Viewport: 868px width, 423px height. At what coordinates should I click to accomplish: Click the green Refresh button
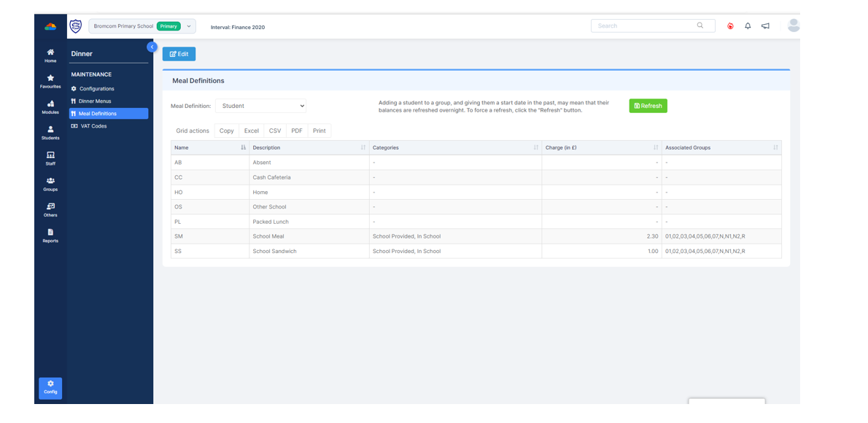(x=648, y=106)
